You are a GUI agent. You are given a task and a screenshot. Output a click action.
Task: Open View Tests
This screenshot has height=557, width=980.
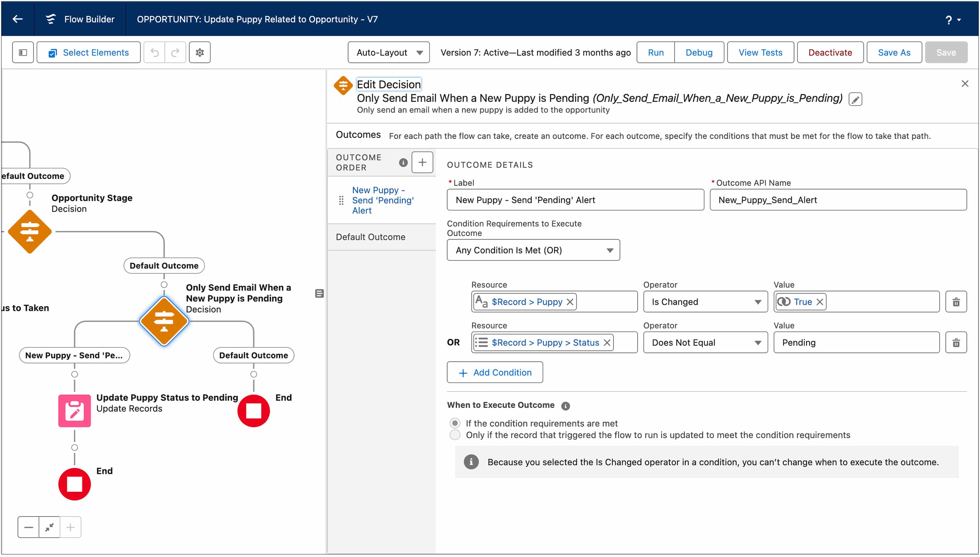760,52
